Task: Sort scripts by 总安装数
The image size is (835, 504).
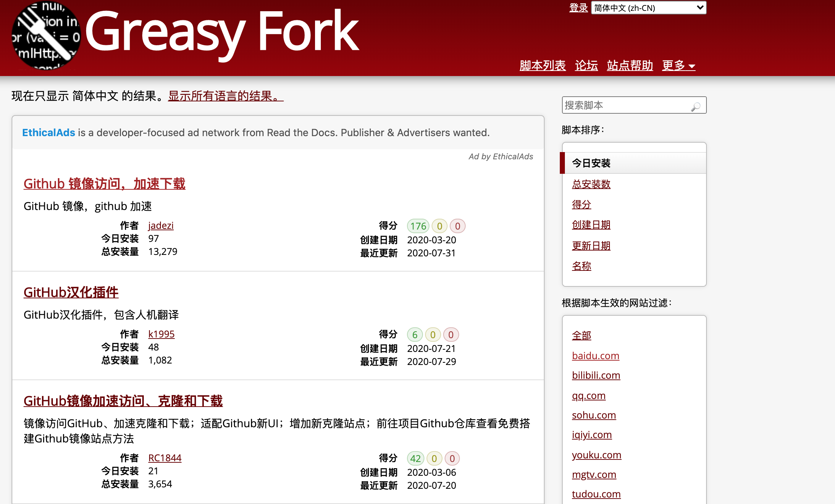Action: [591, 184]
